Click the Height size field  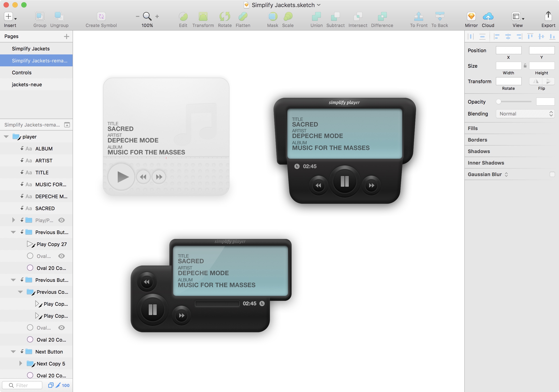click(542, 66)
